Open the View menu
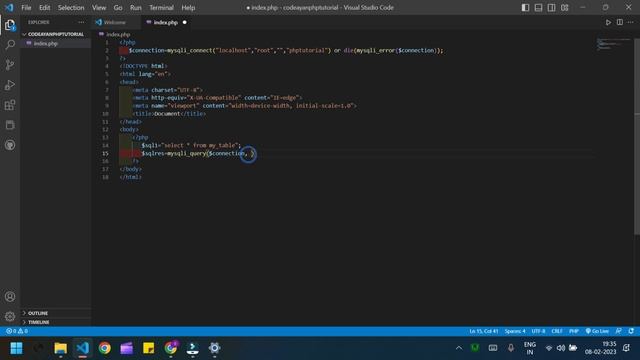Image resolution: width=640 pixels, height=360 pixels. 99,8
